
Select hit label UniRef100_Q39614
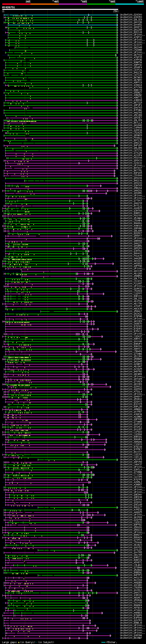point(131,85)
